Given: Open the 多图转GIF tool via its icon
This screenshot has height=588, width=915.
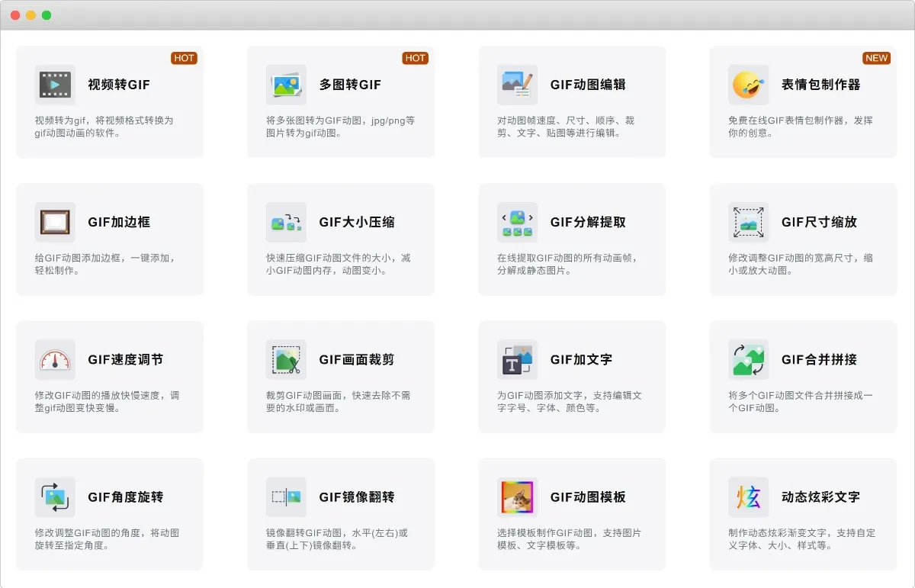Looking at the screenshot, I should coord(285,85).
